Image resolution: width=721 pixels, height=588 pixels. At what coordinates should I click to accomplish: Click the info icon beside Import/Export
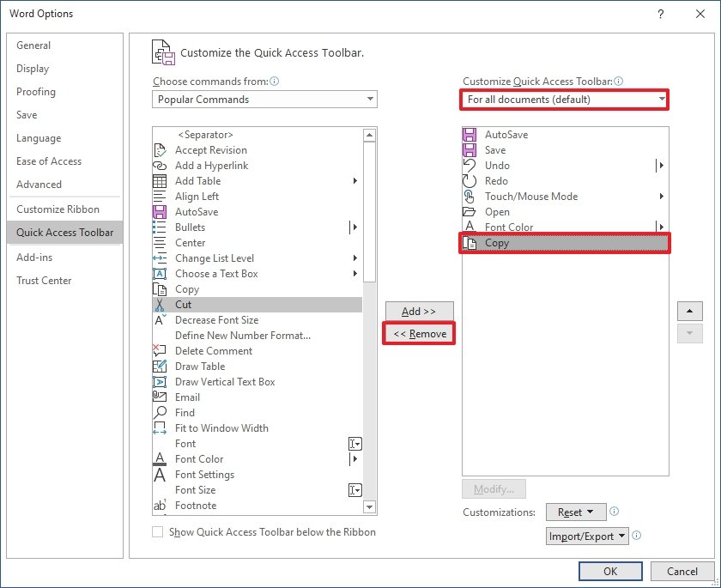coord(636,535)
